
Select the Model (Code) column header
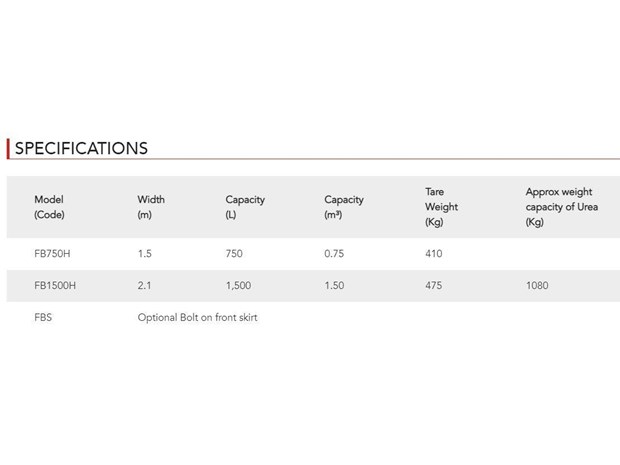[49, 207]
